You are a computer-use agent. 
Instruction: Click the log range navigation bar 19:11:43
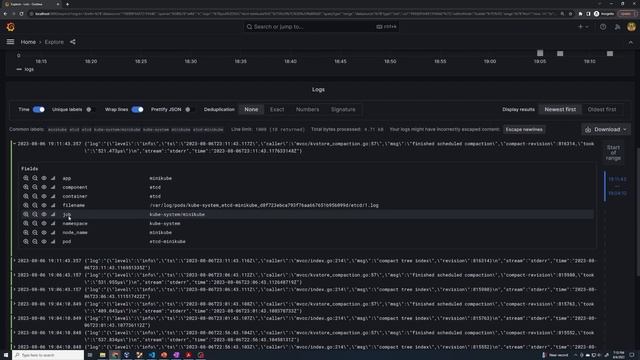coord(617,186)
